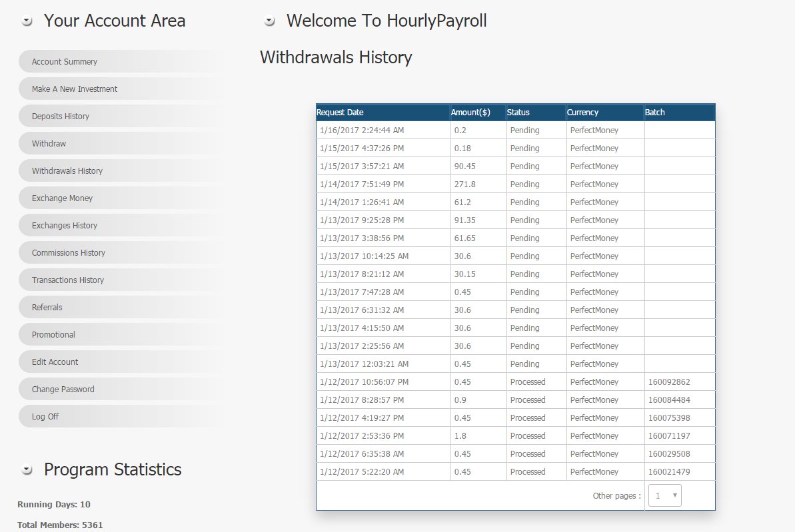Select Withdrawals History in sidebar
This screenshot has height=532, width=795.
coord(122,170)
